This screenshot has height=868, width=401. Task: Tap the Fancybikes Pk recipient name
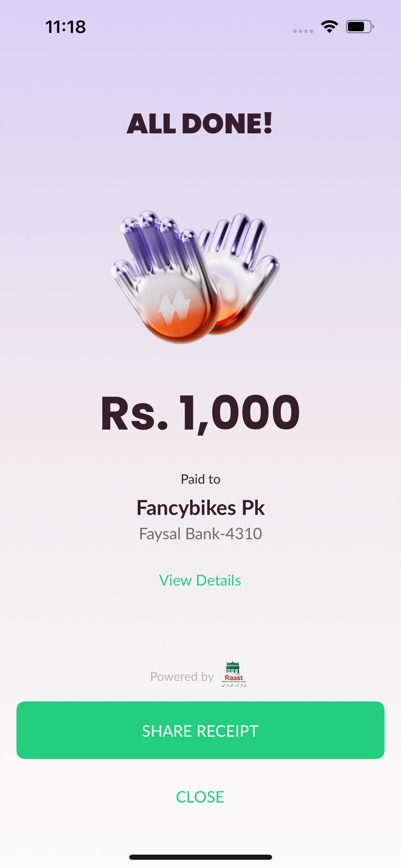pyautogui.click(x=200, y=508)
